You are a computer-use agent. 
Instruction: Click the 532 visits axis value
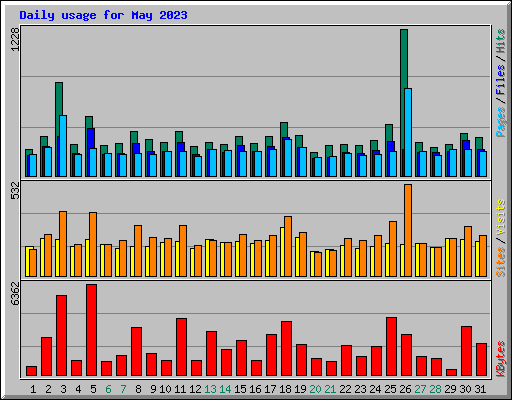15,191
